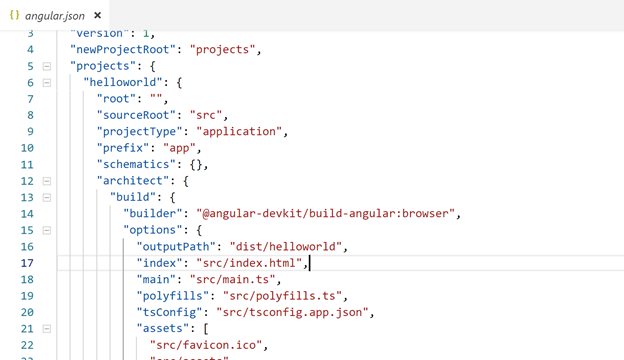This screenshot has width=624, height=360.
Task: Click the "src/polyfills.ts" value
Action: pos(282,296)
